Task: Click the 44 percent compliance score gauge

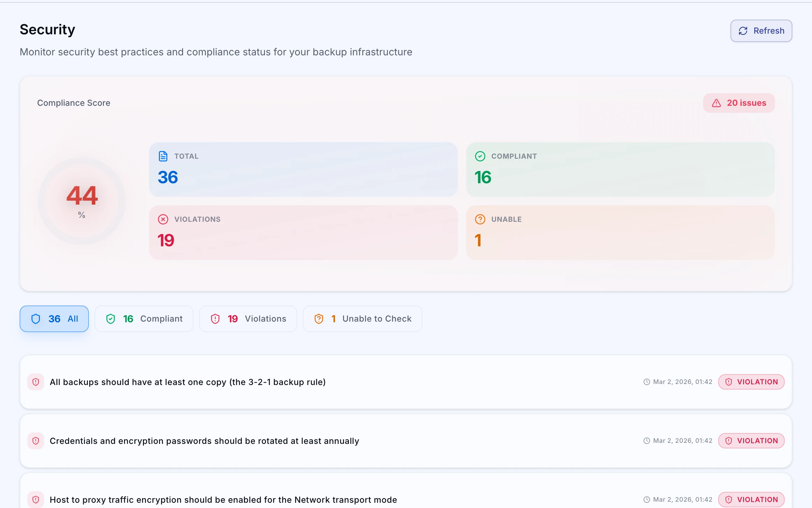Action: [82, 201]
